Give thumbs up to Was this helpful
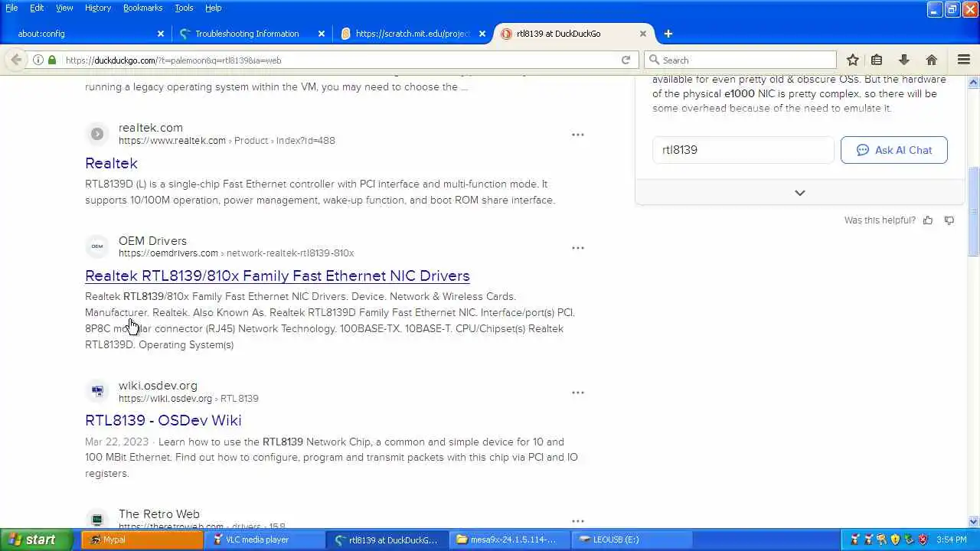 point(928,220)
